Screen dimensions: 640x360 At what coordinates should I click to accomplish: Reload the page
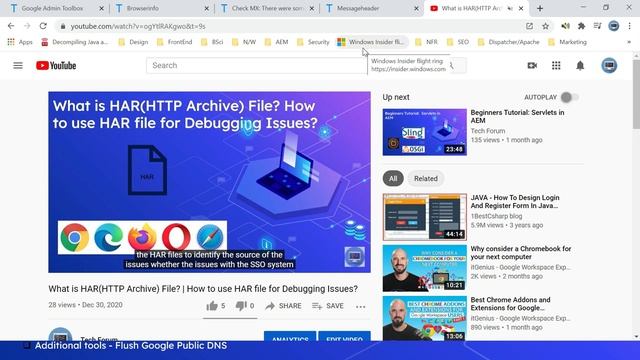point(43,26)
